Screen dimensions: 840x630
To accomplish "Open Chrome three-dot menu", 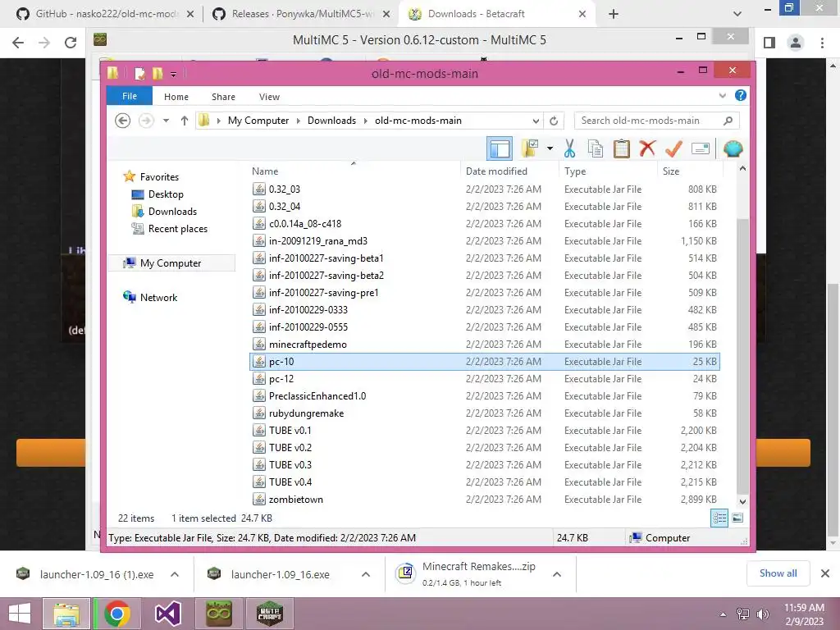I will (822, 43).
